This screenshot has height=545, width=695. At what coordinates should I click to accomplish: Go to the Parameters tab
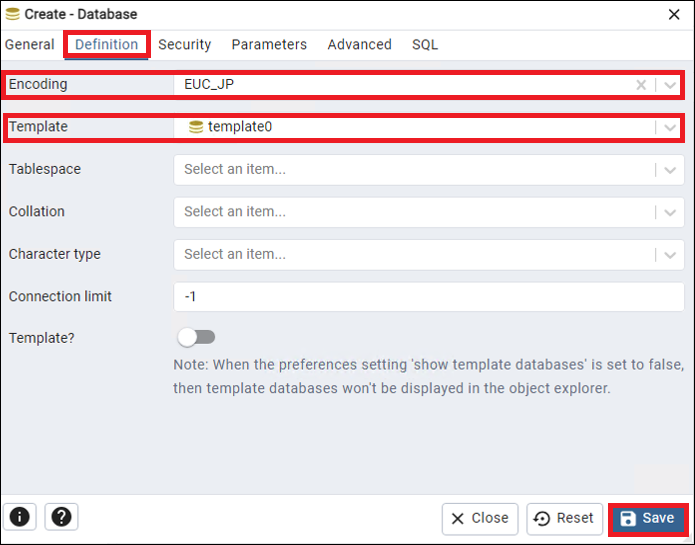[269, 44]
